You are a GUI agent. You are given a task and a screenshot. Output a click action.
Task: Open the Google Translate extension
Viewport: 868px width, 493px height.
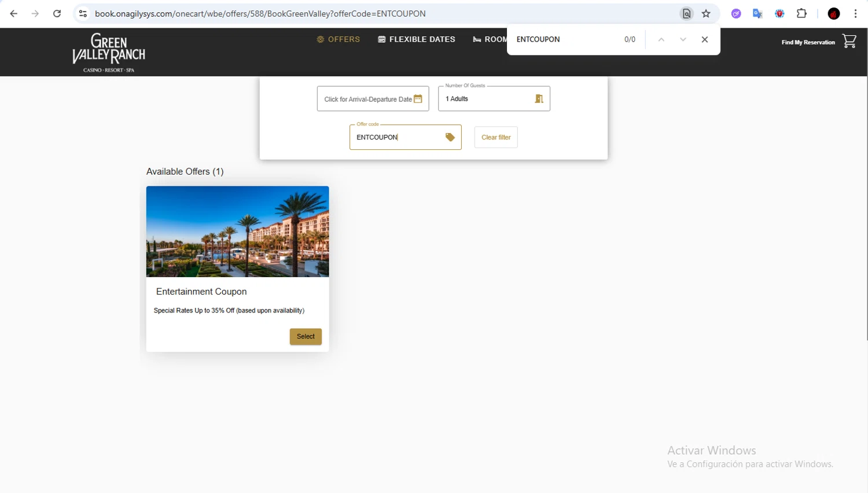click(x=757, y=13)
